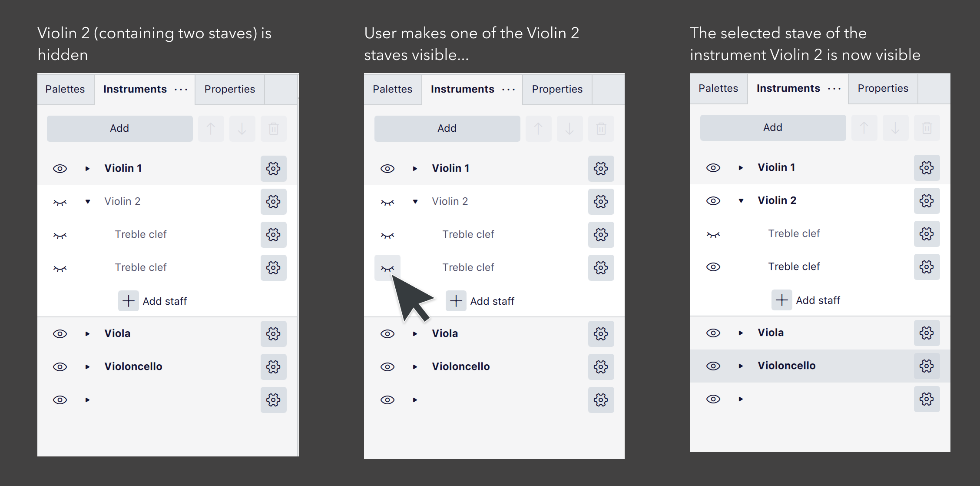The width and height of the screenshot is (980, 486).
Task: Hide the bold visible Violin 2 instrument
Action: tap(713, 201)
